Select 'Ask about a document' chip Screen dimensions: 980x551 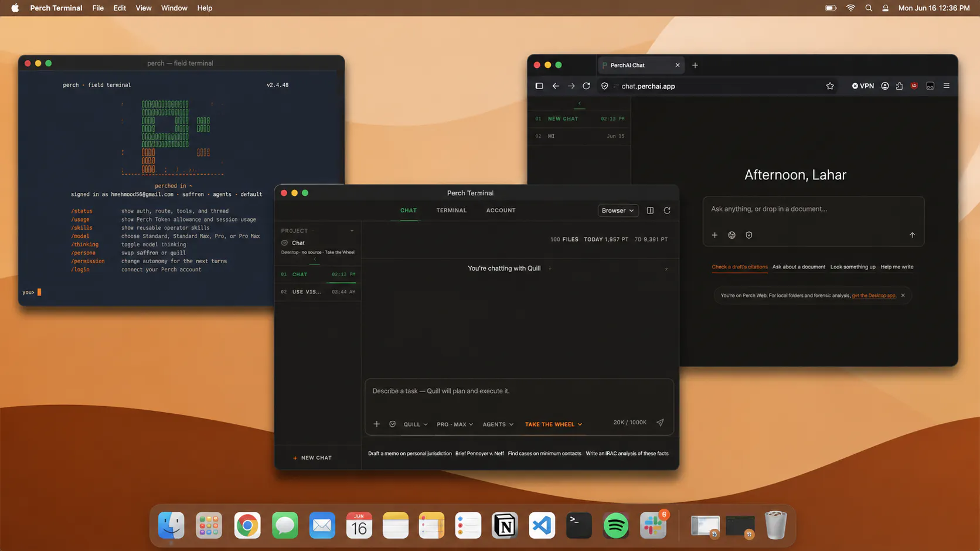pos(799,267)
